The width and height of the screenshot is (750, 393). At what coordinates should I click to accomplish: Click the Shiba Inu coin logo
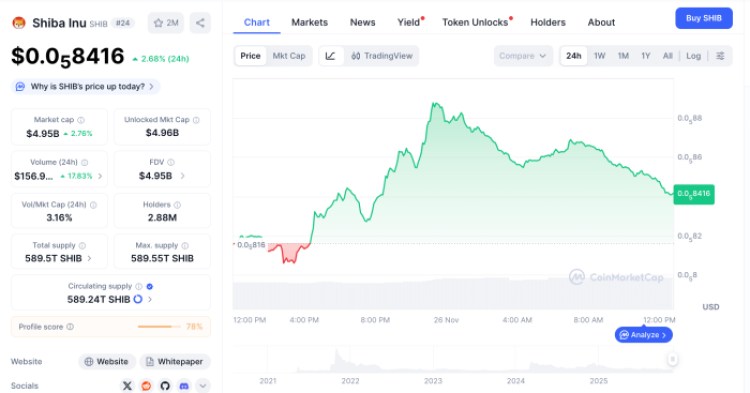[x=19, y=22]
